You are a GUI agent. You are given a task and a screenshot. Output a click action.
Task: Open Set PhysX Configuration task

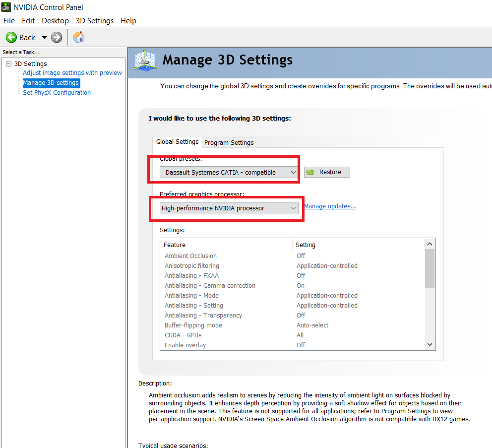click(57, 93)
